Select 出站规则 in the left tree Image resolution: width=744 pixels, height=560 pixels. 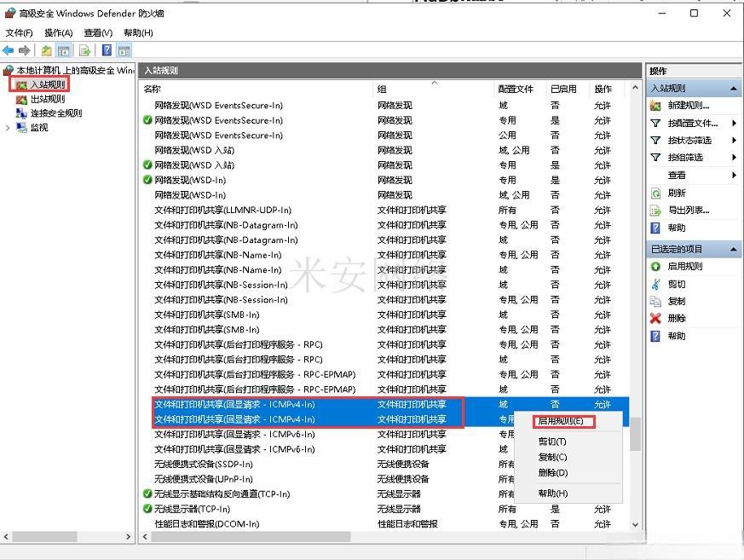pyautogui.click(x=47, y=99)
